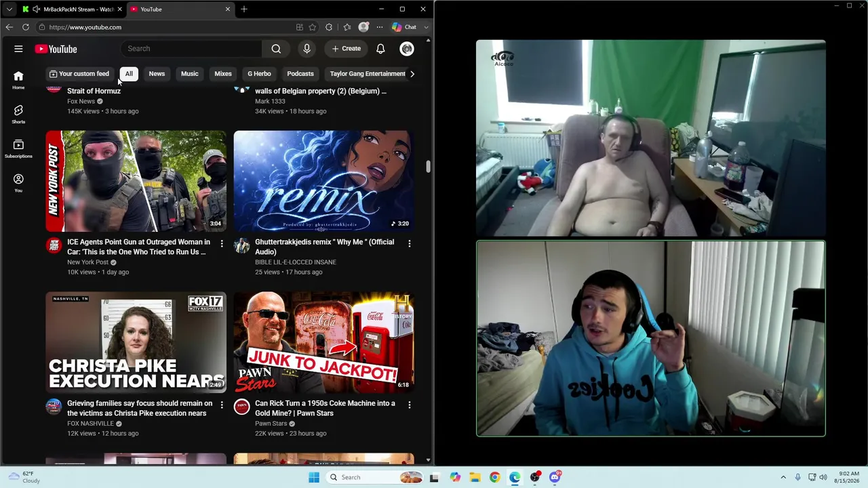
Task: Open the ICE Agents Point Gun video title
Action: pos(138,247)
